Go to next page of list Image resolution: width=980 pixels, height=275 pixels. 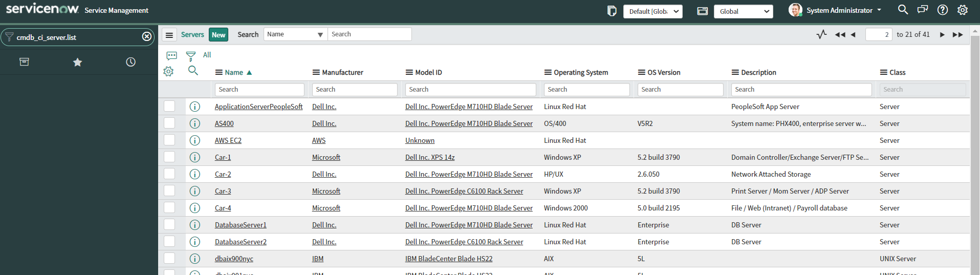click(942, 35)
